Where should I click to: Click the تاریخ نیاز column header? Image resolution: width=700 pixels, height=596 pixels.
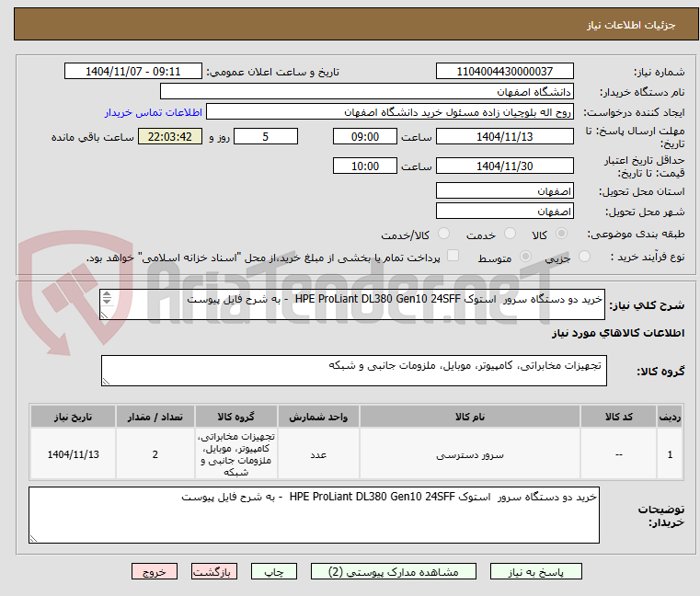(74, 417)
